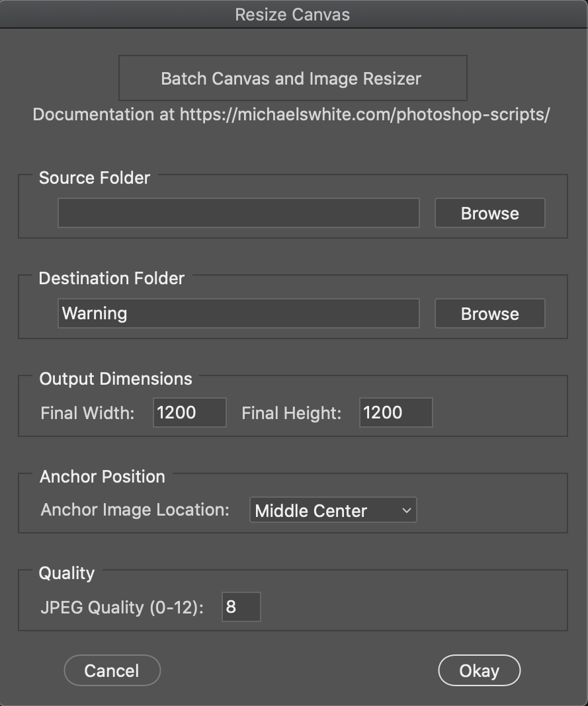Click the Resize Canvas title bar text
588x706 pixels.
click(x=292, y=15)
